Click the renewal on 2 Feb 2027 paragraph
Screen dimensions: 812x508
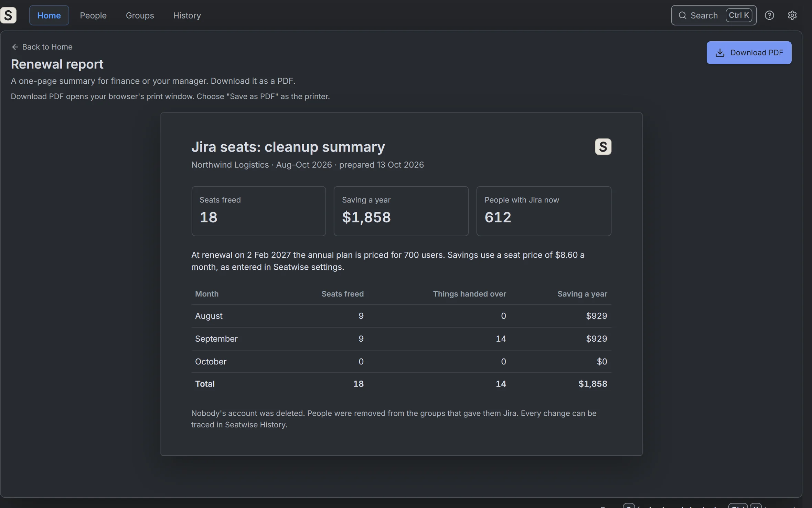[388, 261]
